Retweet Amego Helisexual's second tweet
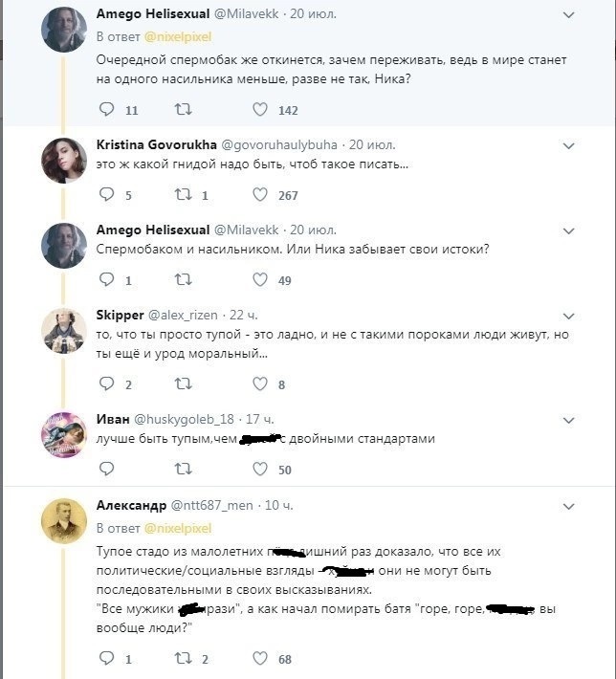 click(185, 280)
